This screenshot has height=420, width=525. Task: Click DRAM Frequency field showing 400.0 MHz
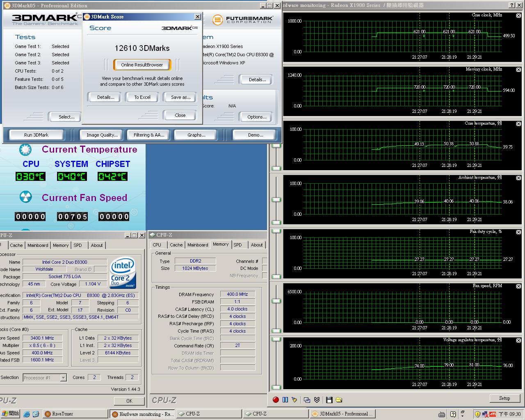coord(237,294)
